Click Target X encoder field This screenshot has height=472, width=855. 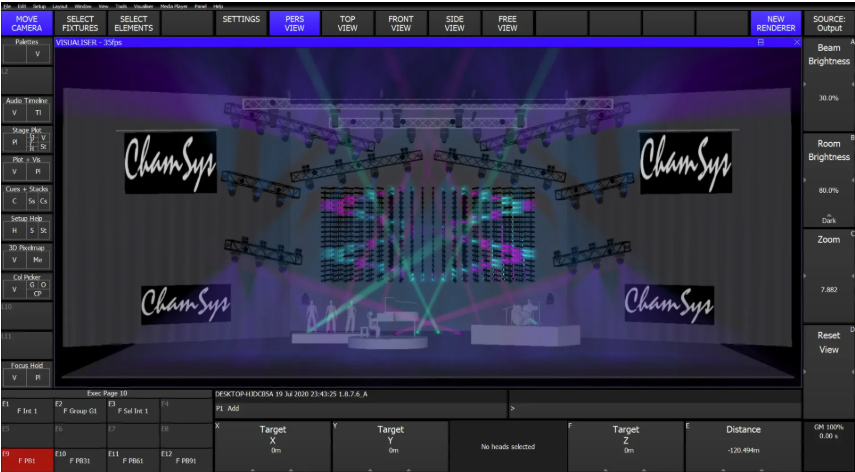click(273, 446)
